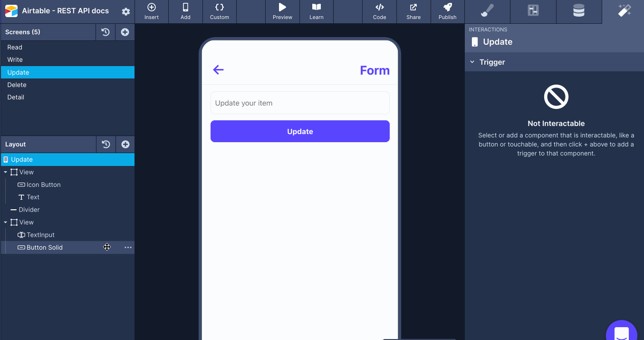Select the TextInput layer

click(x=67, y=235)
